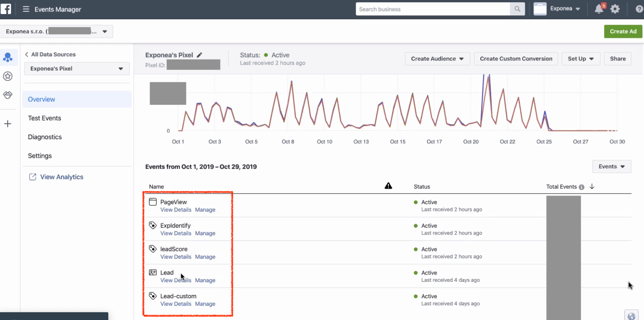
Task: Click the Status column header
Action: point(422,187)
